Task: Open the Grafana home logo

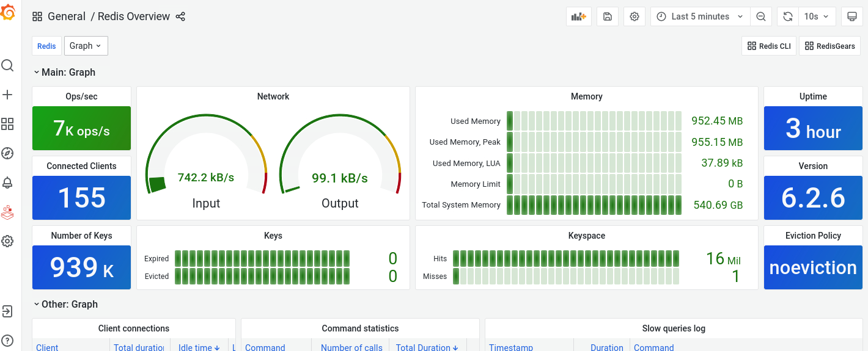Action: click(x=8, y=12)
